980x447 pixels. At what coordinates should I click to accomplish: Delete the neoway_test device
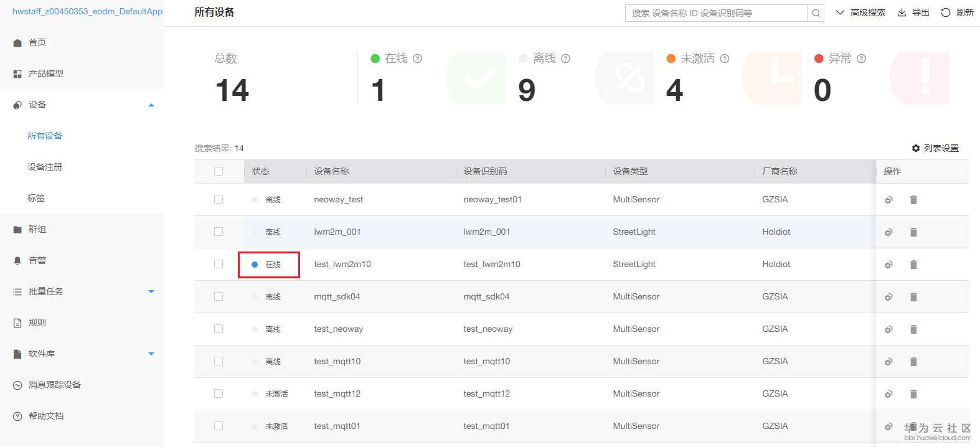pos(913,200)
